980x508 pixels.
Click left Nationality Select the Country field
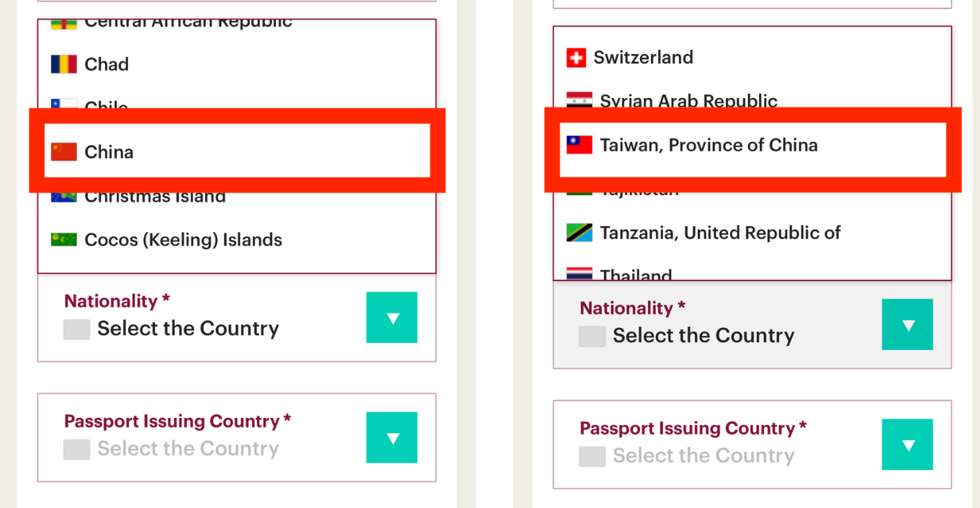[x=237, y=317]
